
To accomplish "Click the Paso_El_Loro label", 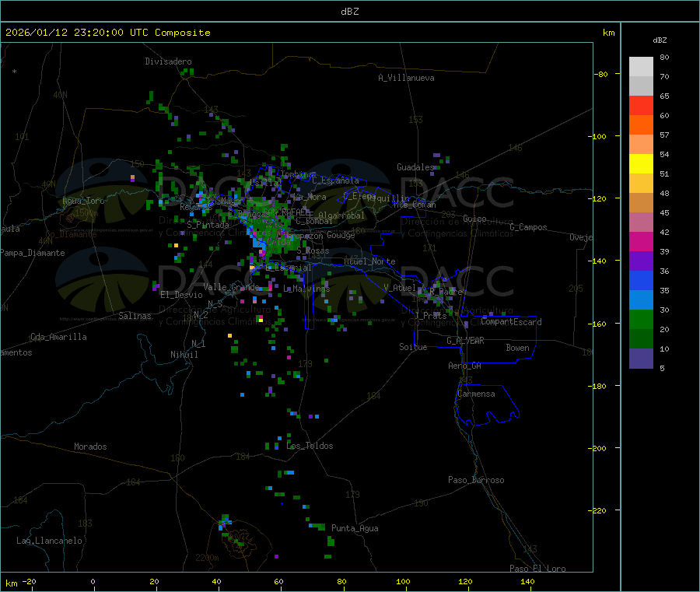I will coord(537,569).
